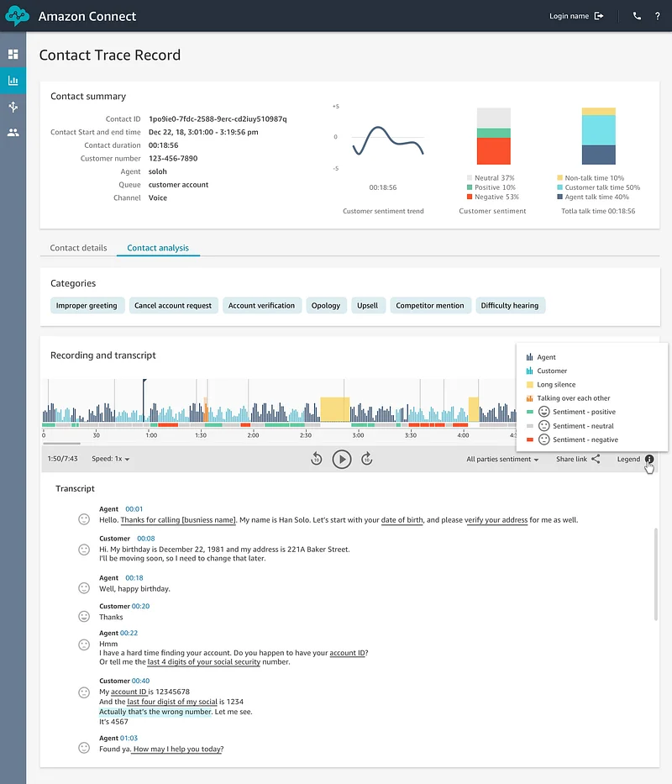Click sentiment face icon for Agent 01:03 line
The width and height of the screenshot is (672, 784).
(84, 748)
